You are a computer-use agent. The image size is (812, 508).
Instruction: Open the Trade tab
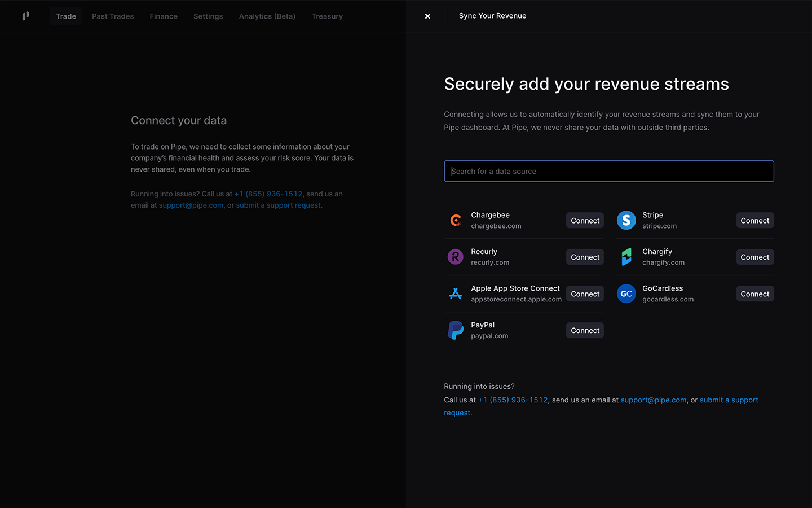tap(66, 16)
